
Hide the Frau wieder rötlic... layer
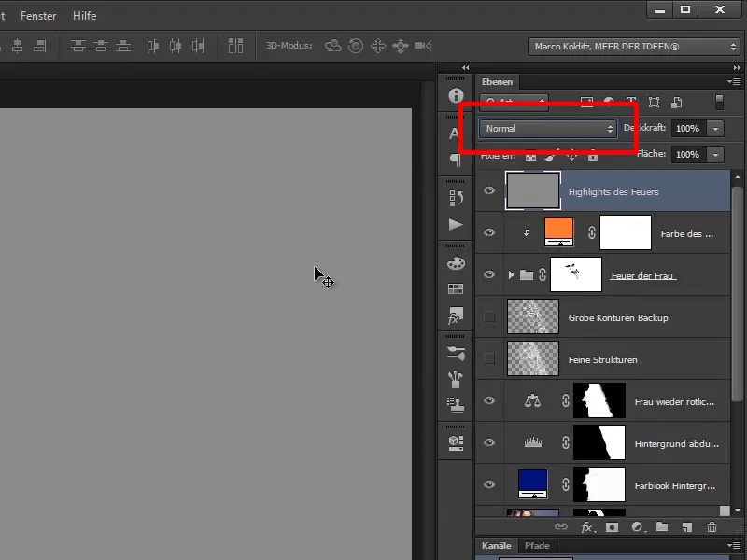coord(489,400)
